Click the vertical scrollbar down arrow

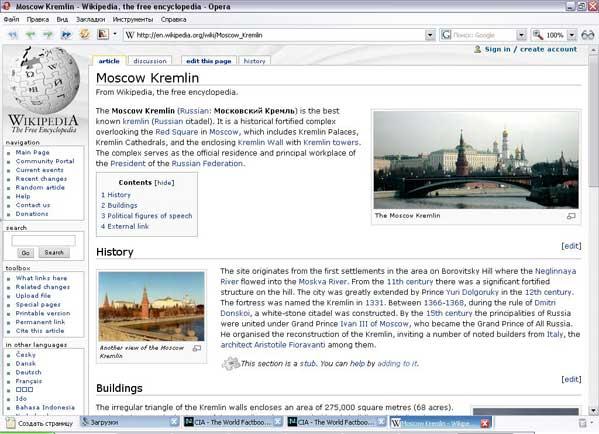coord(593,411)
